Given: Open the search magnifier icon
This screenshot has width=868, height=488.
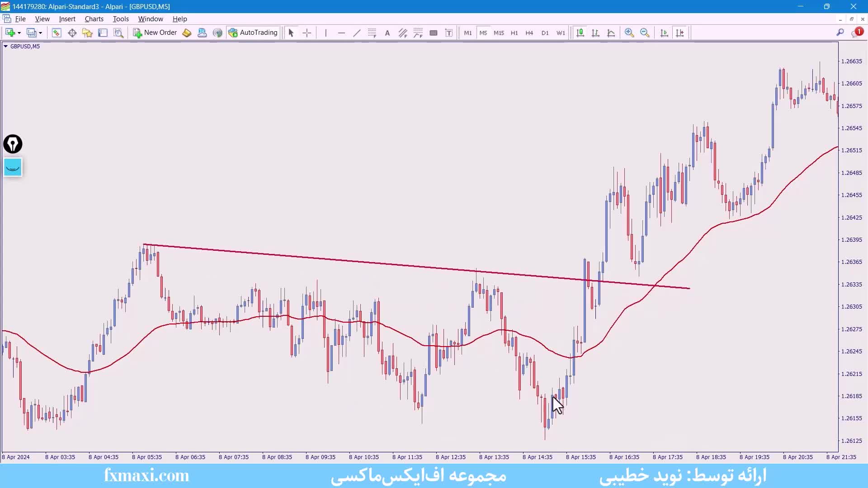Looking at the screenshot, I should pos(840,33).
